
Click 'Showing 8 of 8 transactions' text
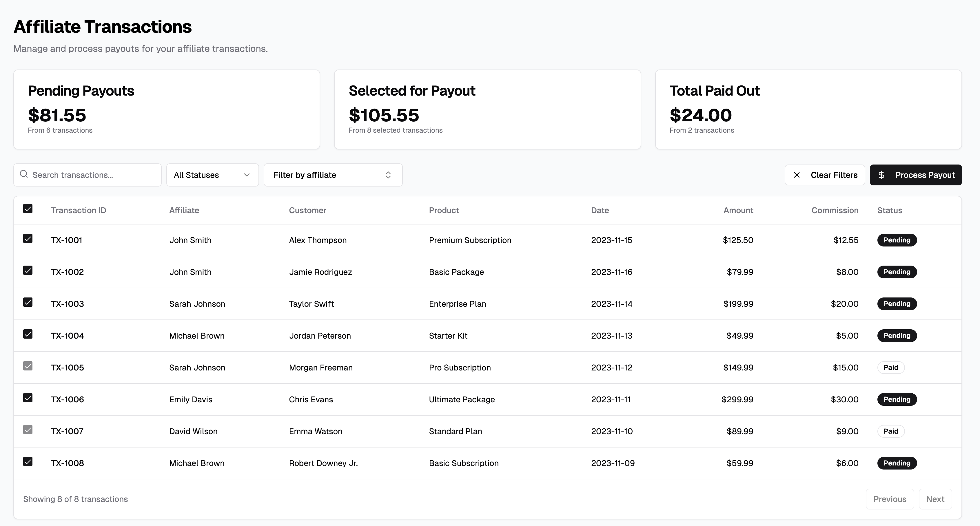[75, 499]
